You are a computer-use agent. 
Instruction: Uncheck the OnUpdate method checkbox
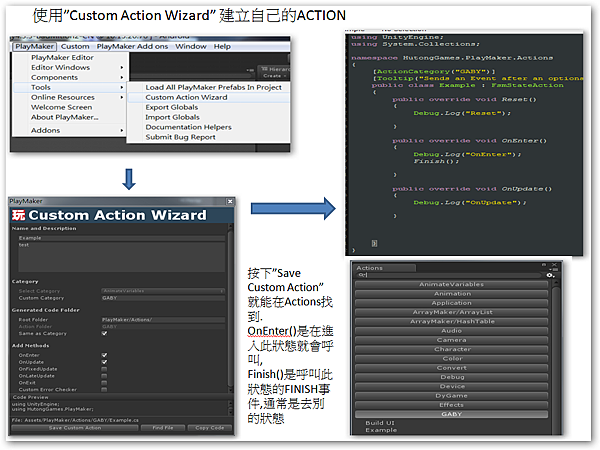coord(104,362)
